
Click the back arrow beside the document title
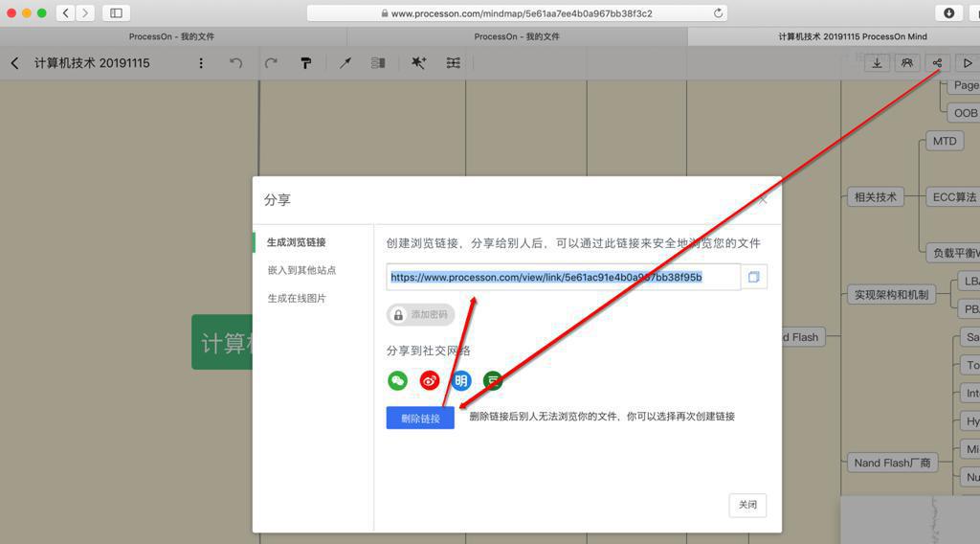click(14, 63)
